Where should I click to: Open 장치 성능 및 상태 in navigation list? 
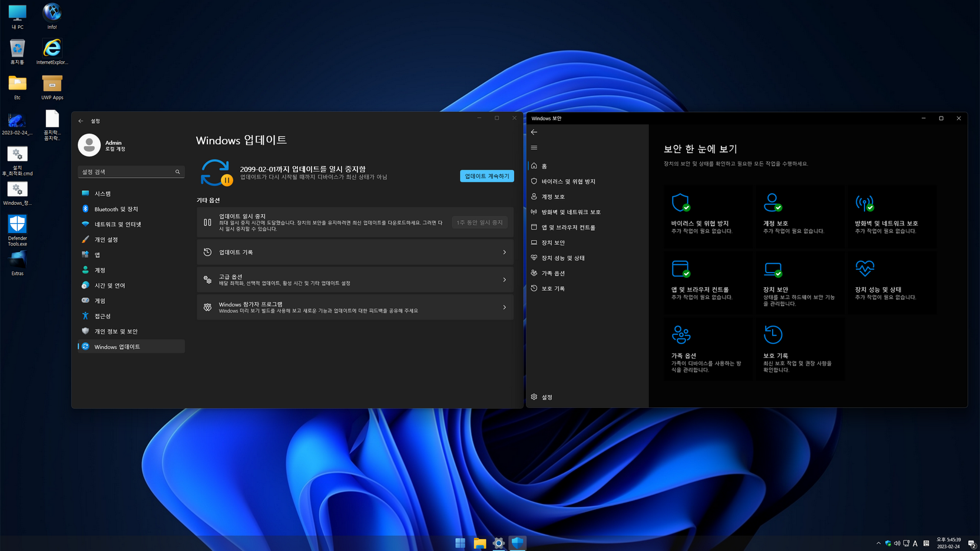pos(587,258)
